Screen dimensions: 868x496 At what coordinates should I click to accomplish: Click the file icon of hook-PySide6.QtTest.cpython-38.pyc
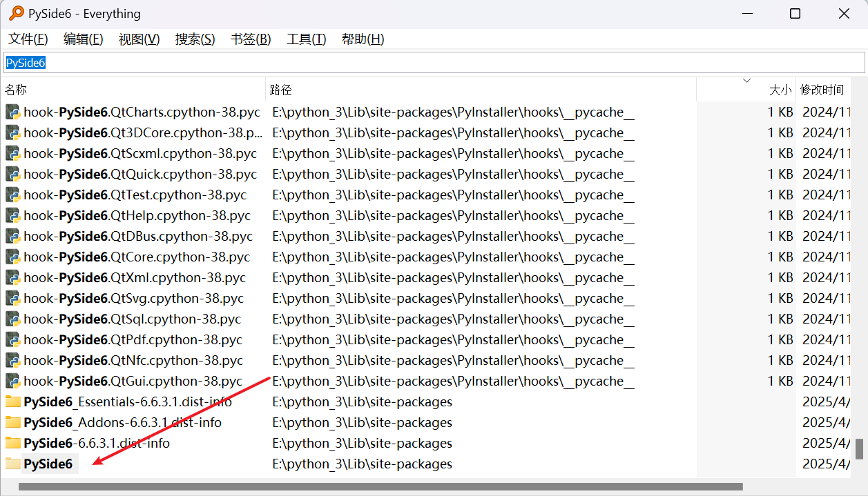pos(12,195)
